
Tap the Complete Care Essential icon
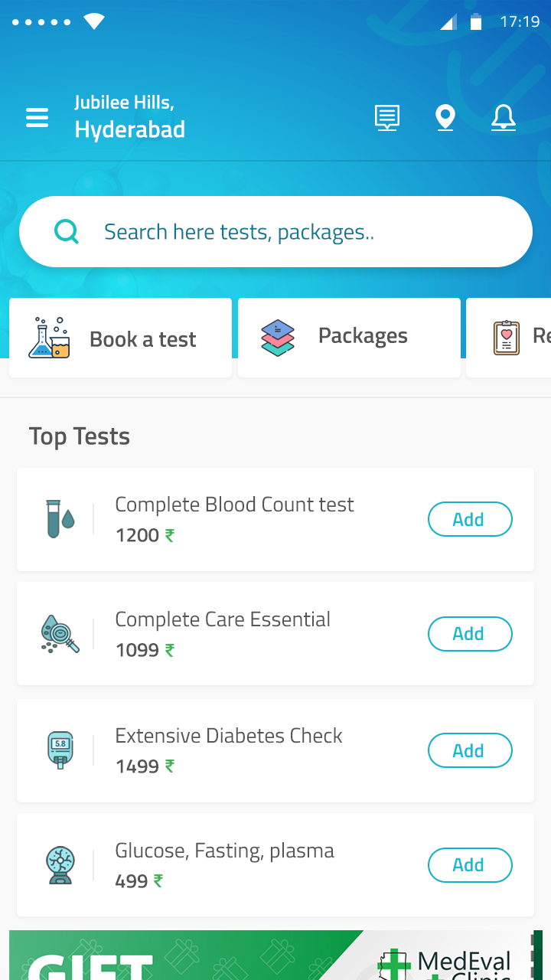[x=60, y=634]
